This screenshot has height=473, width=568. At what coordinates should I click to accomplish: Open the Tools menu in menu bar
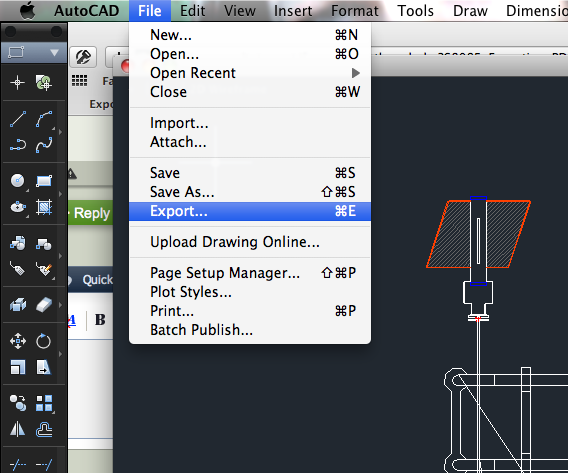415,11
